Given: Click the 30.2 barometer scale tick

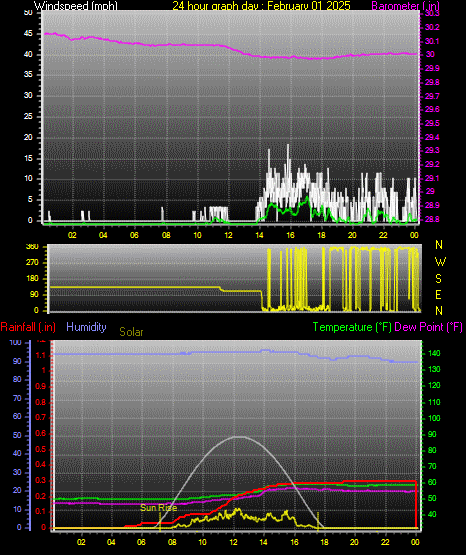Looking at the screenshot, I should tap(432, 27).
